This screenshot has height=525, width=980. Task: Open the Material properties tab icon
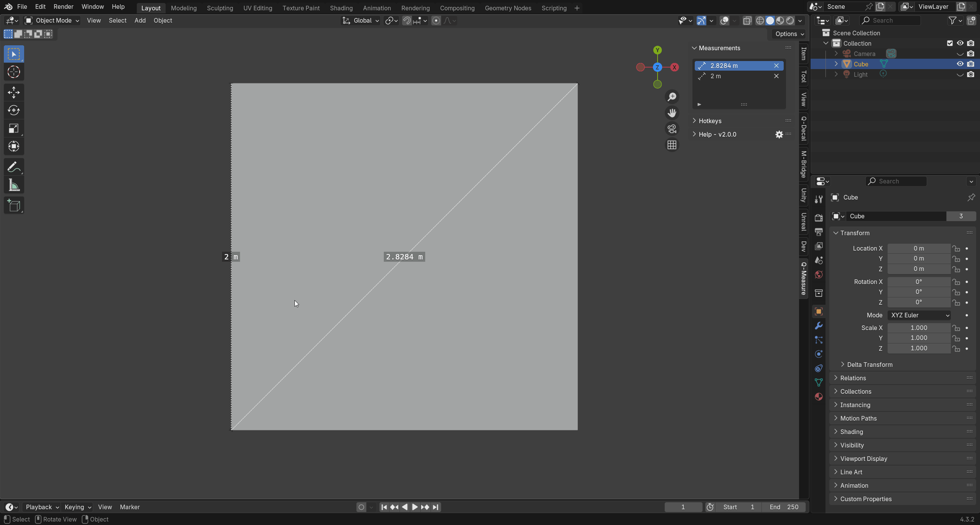point(819,397)
